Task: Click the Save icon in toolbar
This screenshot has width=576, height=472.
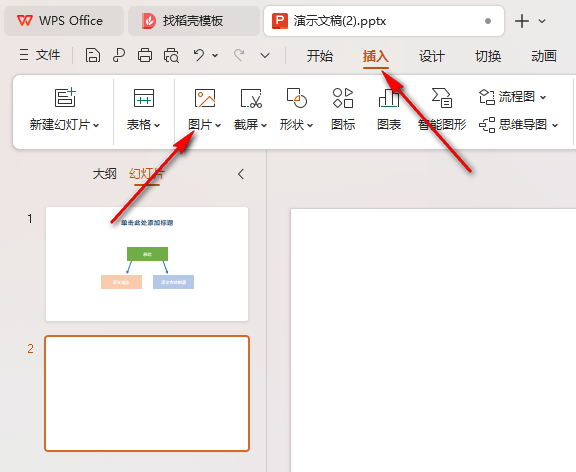Action: [x=93, y=55]
